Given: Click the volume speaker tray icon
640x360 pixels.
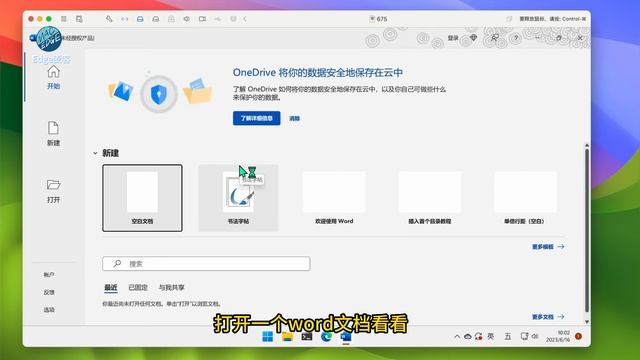Looking at the screenshot, I should tap(535, 336).
